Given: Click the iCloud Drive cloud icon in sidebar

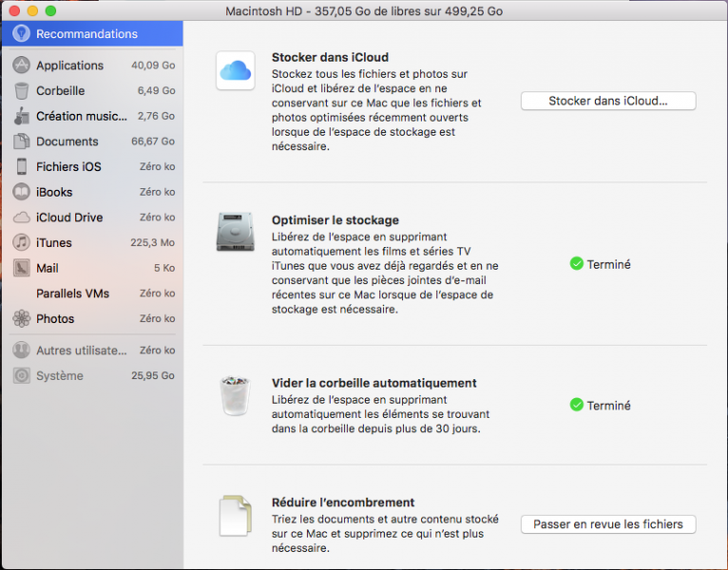Looking at the screenshot, I should tap(21, 218).
